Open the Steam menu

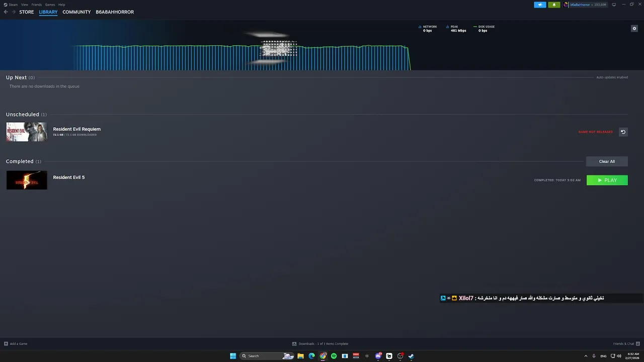pos(11,5)
